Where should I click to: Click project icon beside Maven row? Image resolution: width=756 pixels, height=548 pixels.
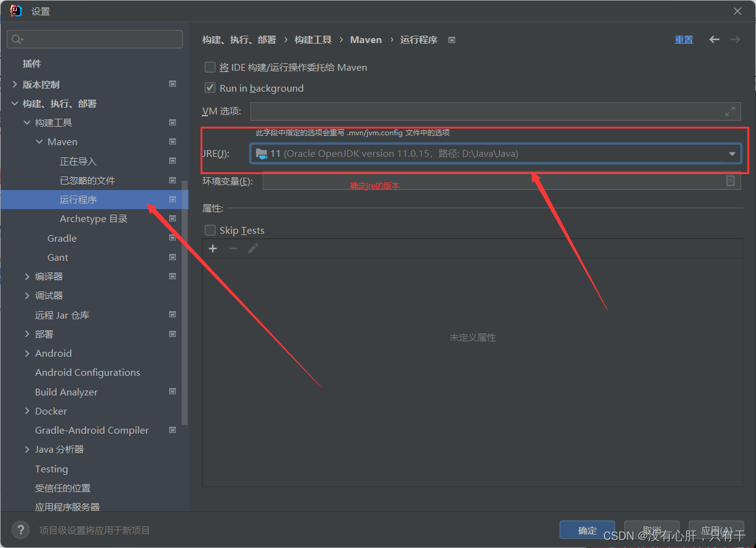[173, 141]
